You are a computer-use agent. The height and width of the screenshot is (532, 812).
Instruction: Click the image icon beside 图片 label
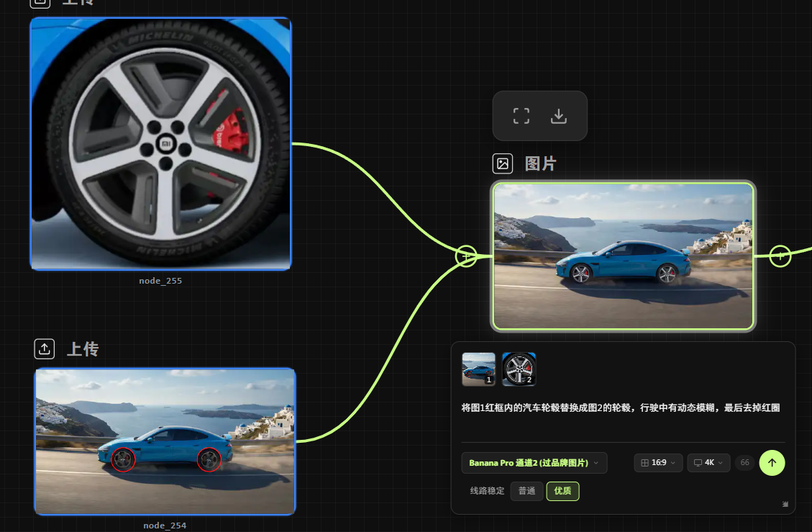pos(503,163)
